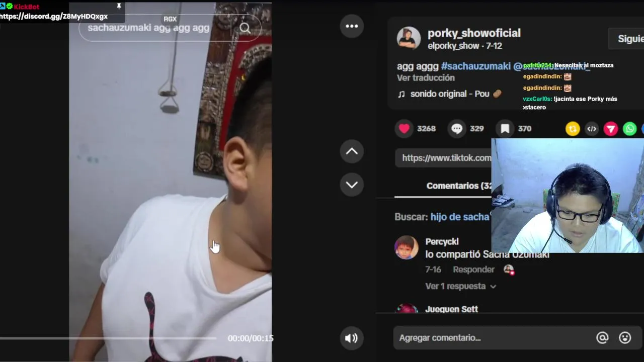The image size is (644, 362).
Task: Expand "Ver 1 respuesta" replies
Action: click(x=460, y=286)
